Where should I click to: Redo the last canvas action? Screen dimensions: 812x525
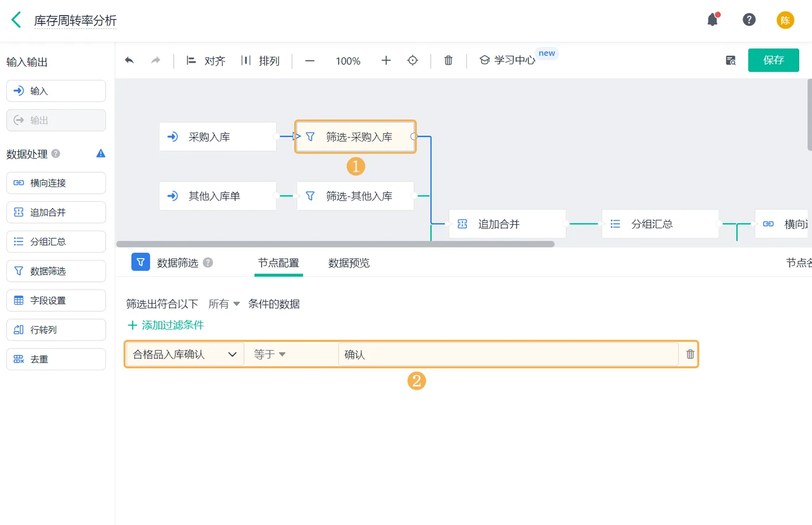click(x=155, y=60)
